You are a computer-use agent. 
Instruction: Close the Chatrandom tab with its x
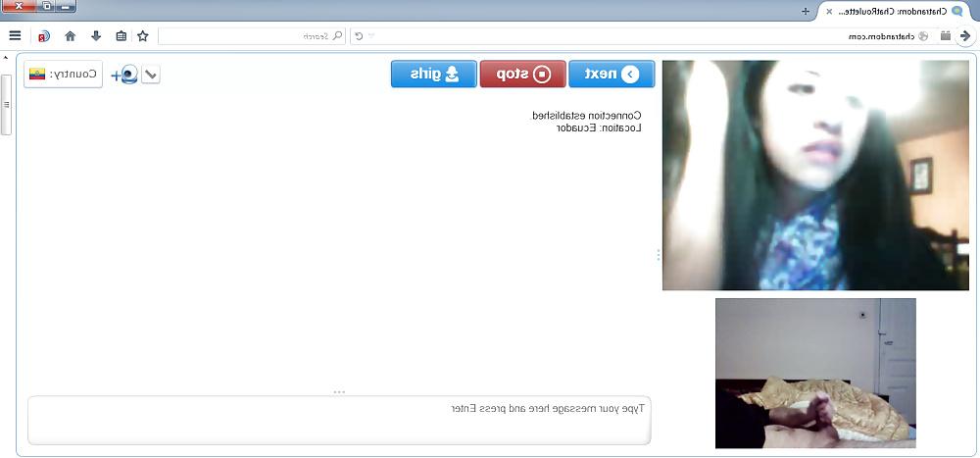[829, 11]
